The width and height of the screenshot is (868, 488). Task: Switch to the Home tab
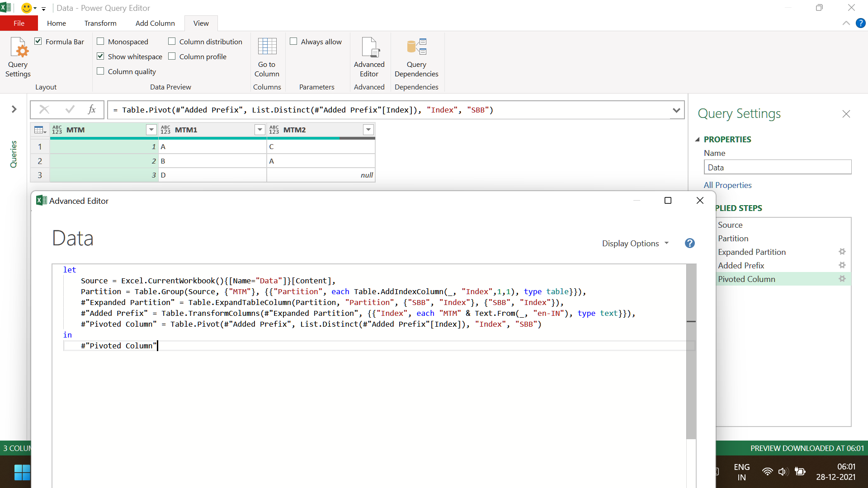[x=57, y=23]
